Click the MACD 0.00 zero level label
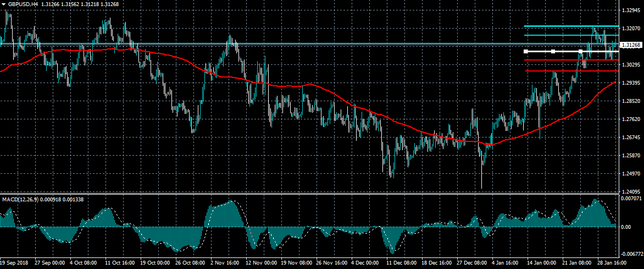 625,227
